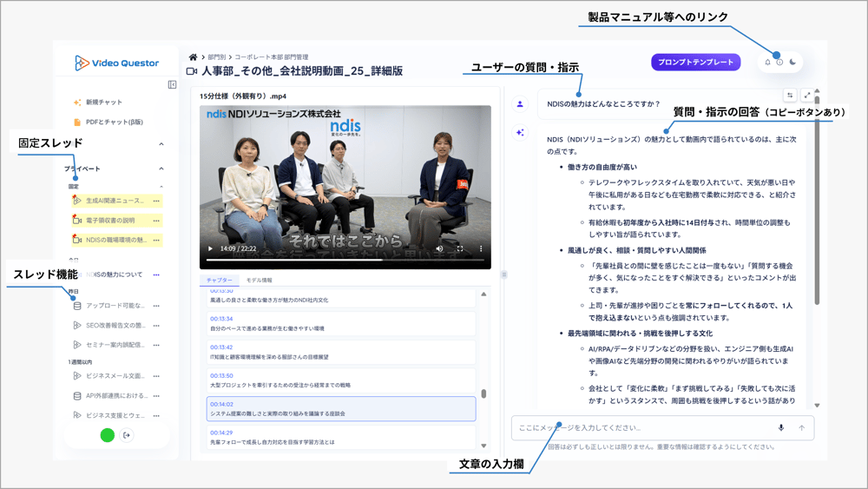Open options menu for セミナー案内 thread
The height and width of the screenshot is (489, 868).
(x=156, y=345)
